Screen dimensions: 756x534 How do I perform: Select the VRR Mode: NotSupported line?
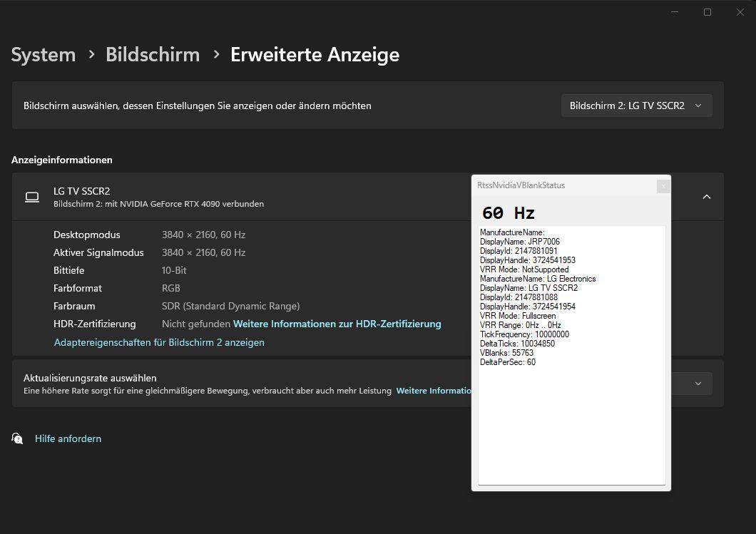click(524, 269)
